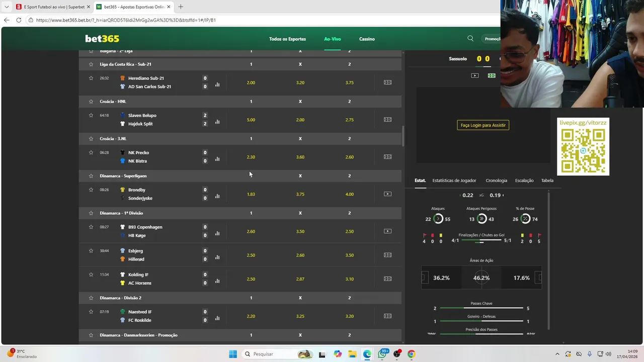This screenshot has width=644, height=362.
Task: Favorite the Kolding IF match star
Action: (x=91, y=275)
